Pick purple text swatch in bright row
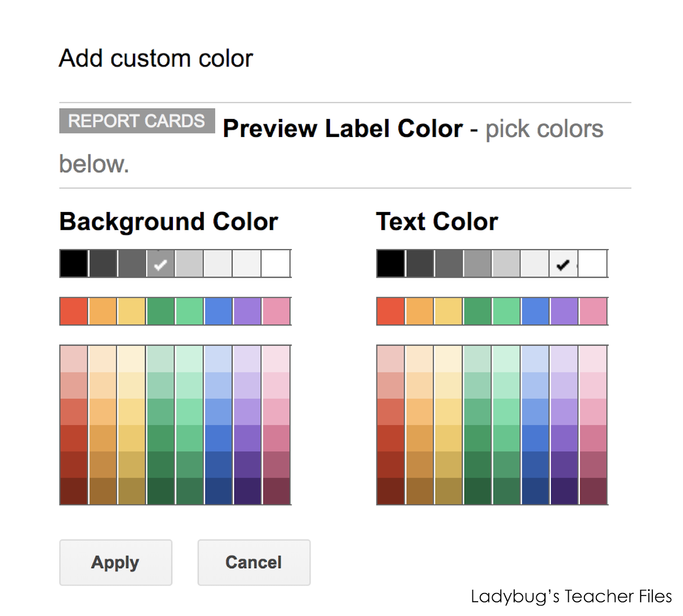This screenshot has height=616, width=683. [564, 311]
